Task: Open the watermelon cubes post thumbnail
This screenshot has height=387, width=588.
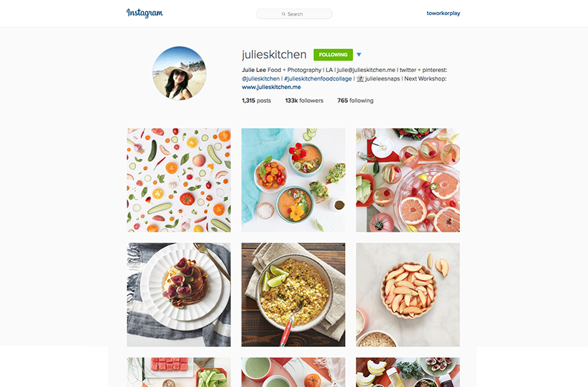Action: pyautogui.click(x=179, y=372)
